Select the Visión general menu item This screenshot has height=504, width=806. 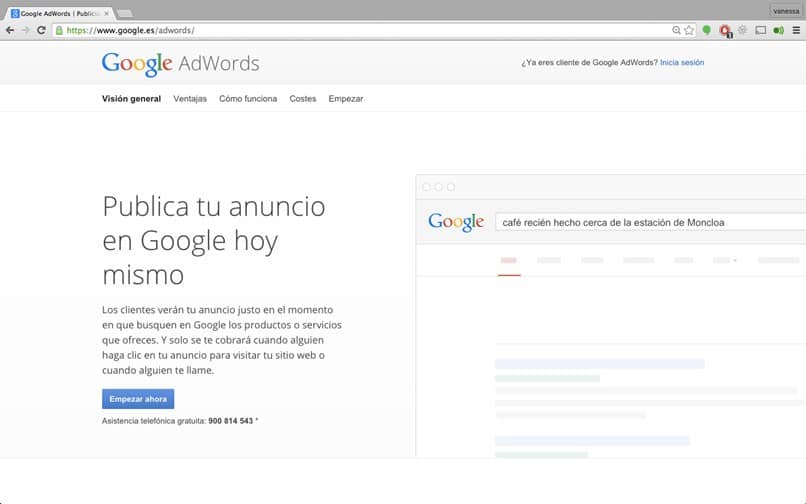[131, 99]
